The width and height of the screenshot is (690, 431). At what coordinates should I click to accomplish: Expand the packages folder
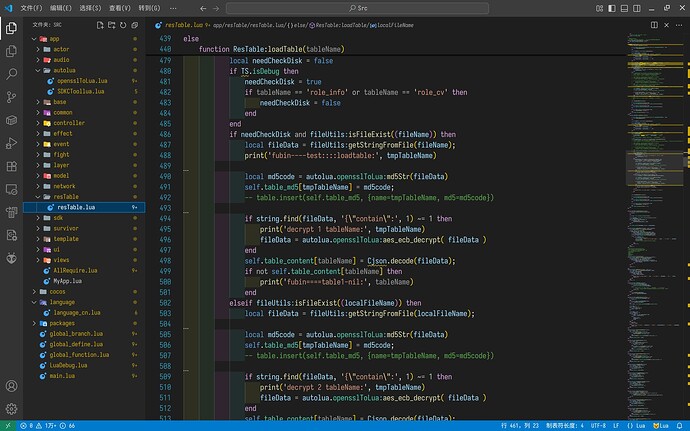coord(34,323)
